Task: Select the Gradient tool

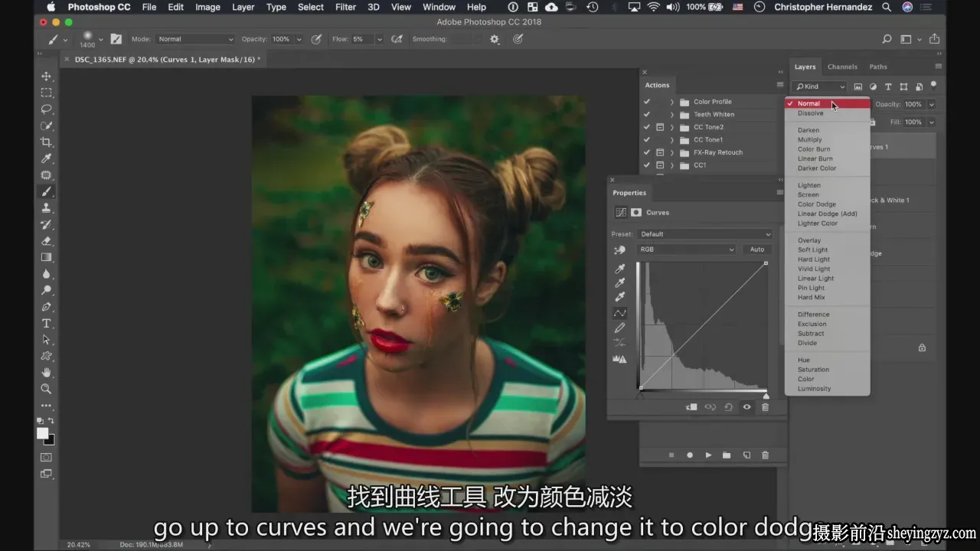Action: tap(46, 257)
